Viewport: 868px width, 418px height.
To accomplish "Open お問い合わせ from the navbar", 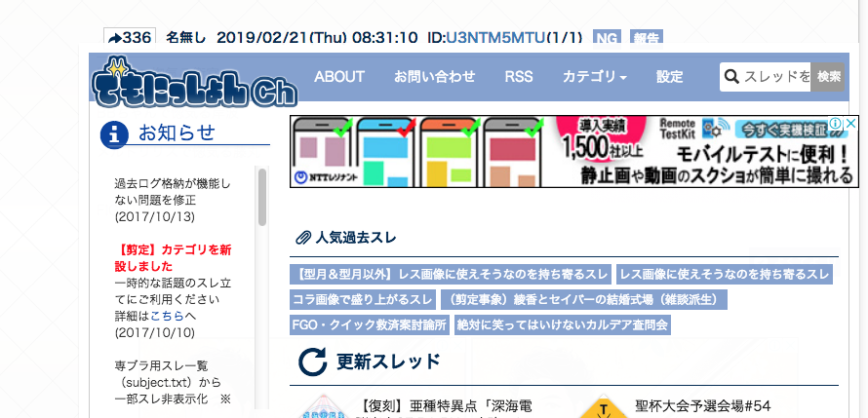I will click(435, 76).
